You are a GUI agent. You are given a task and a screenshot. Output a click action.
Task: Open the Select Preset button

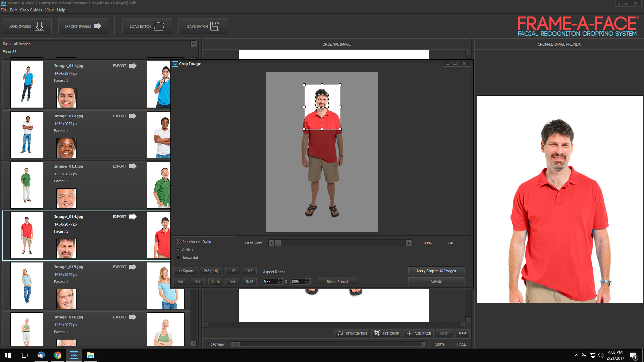337,282
